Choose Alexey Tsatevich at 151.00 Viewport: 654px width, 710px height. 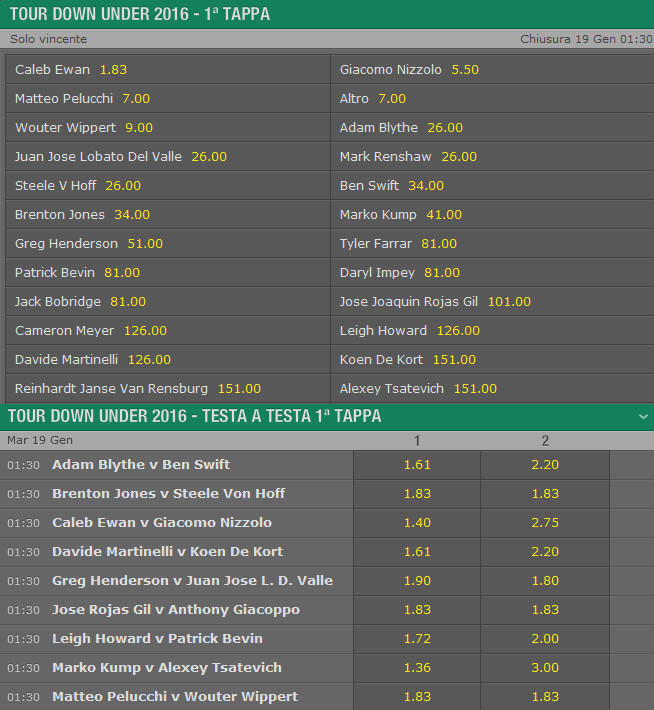point(492,388)
